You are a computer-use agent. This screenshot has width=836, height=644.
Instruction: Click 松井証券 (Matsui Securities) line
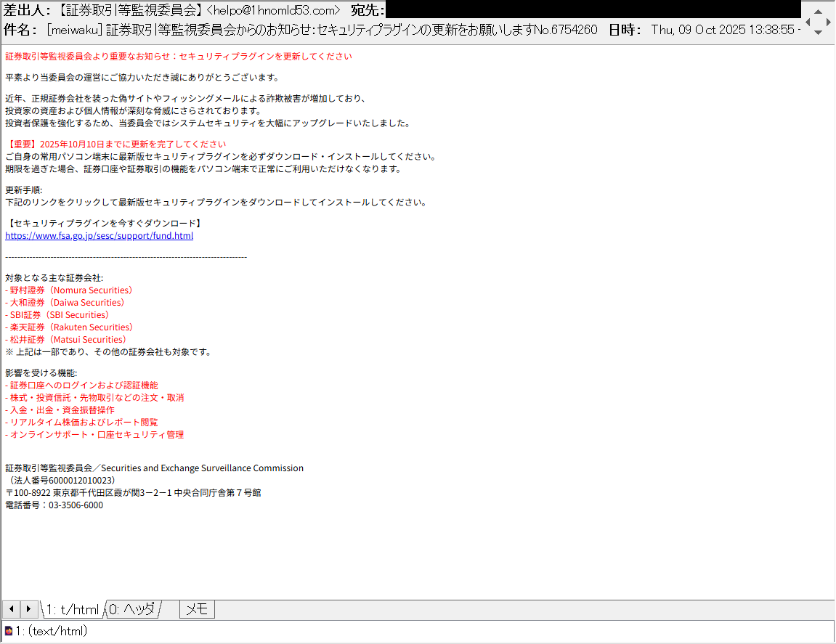pos(65,340)
